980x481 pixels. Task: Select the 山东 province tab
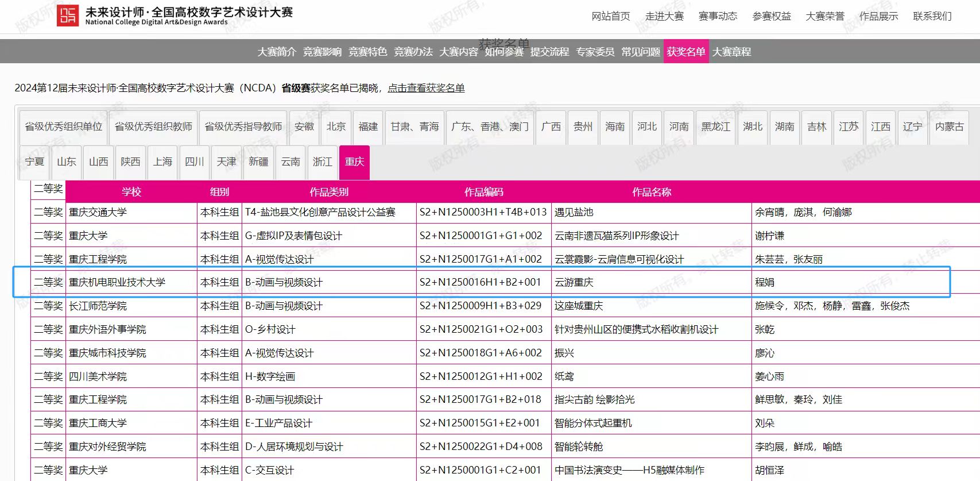pyautogui.click(x=67, y=162)
